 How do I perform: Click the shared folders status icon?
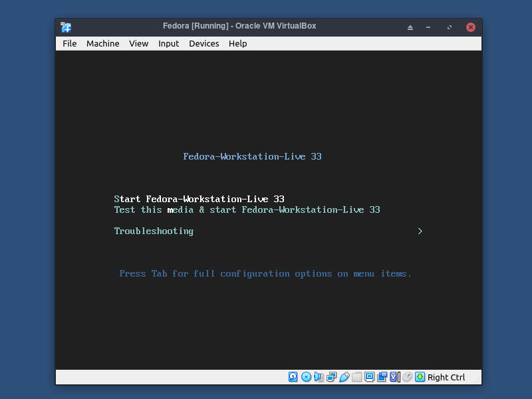(356, 377)
